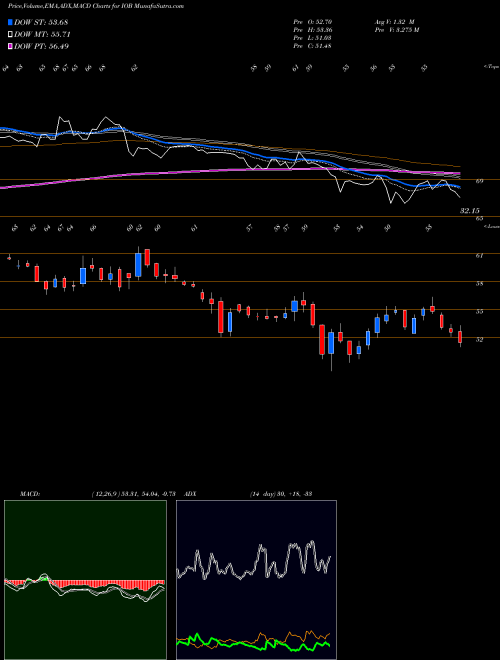Click the 32.15 price label on EMA chart
This screenshot has height=660, width=500.
tap(470, 210)
